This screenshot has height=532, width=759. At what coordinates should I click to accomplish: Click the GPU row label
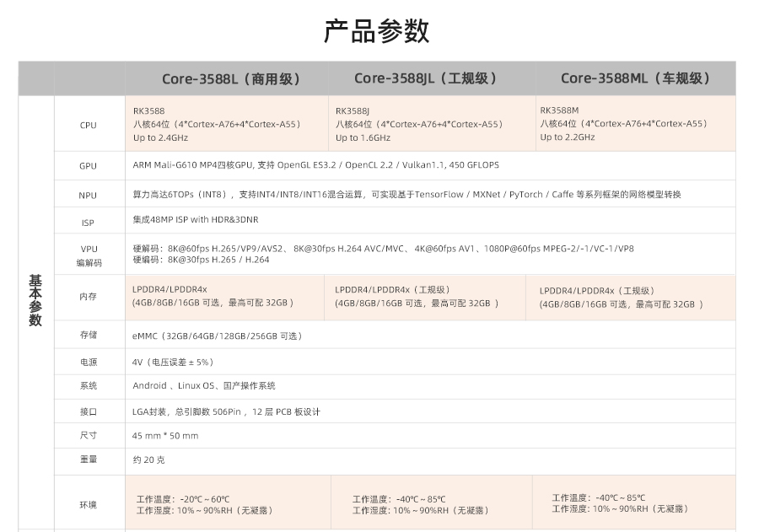coord(89,166)
